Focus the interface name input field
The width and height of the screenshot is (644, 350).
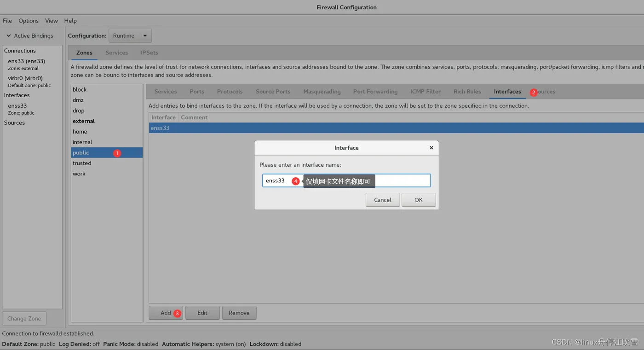(x=346, y=181)
